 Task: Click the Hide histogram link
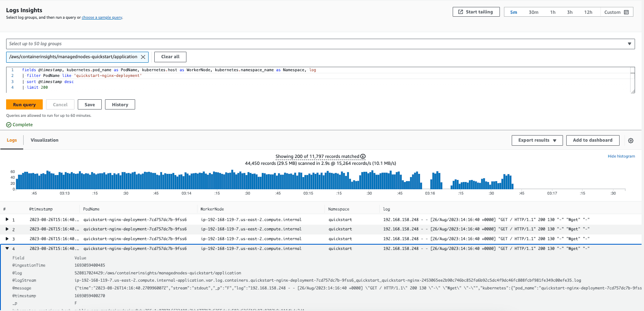(621, 156)
